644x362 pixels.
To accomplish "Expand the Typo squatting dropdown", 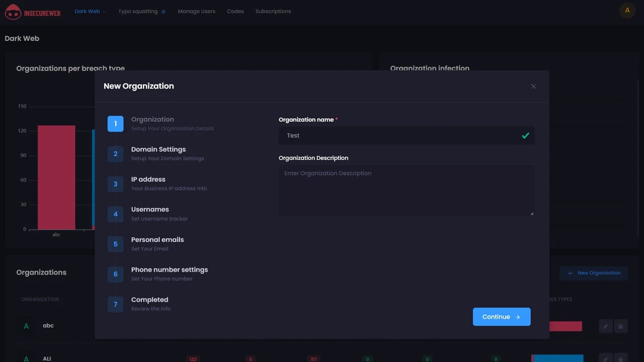I will 141,11.
